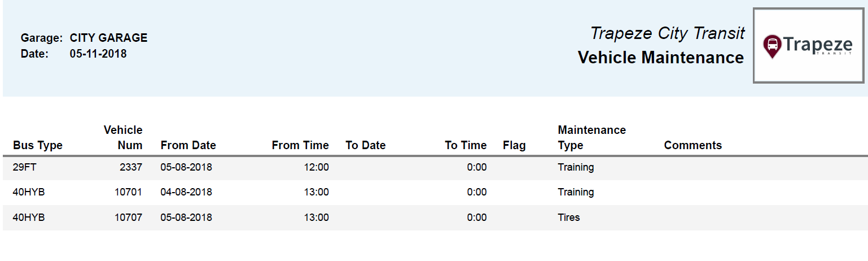
Task: Select vehicle number 2337 cell
Action: 131,167
